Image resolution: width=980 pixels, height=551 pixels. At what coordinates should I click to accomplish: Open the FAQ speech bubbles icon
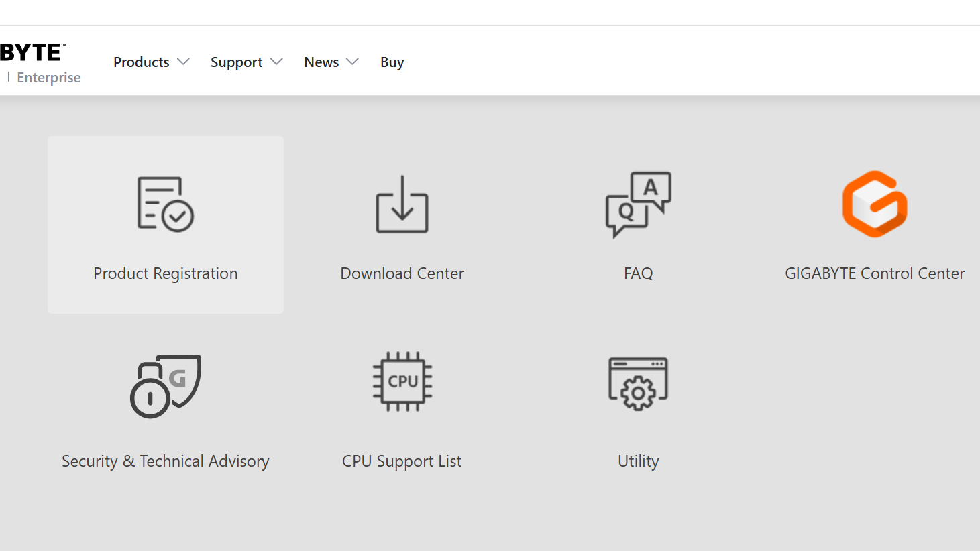638,204
